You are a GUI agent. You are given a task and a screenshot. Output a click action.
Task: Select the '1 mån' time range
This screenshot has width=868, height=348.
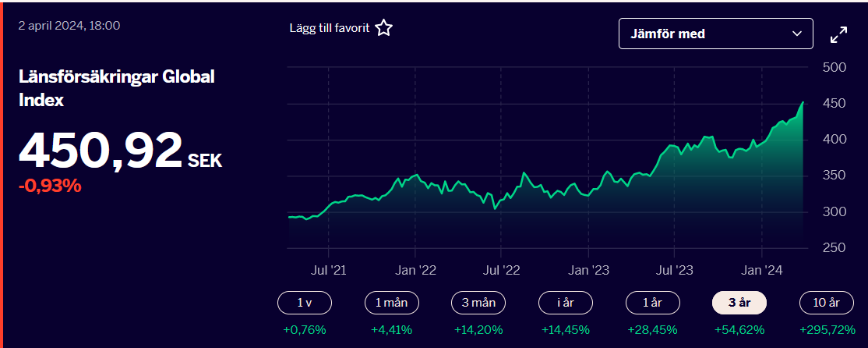[x=392, y=303]
